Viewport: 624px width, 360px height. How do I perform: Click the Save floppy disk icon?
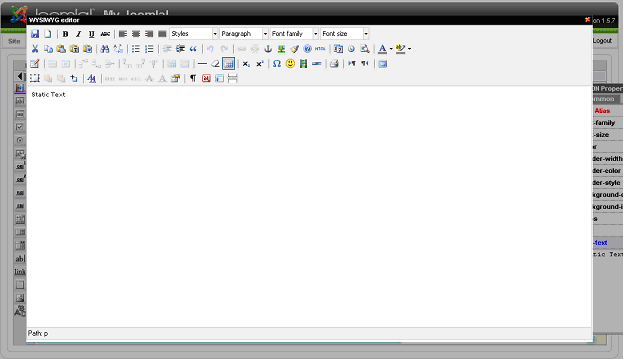35,34
